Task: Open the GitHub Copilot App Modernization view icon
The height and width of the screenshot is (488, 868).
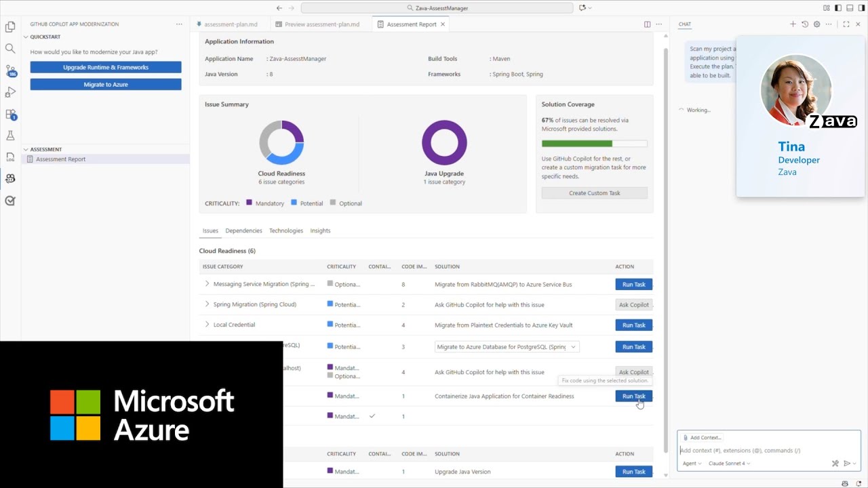Action: [10, 178]
